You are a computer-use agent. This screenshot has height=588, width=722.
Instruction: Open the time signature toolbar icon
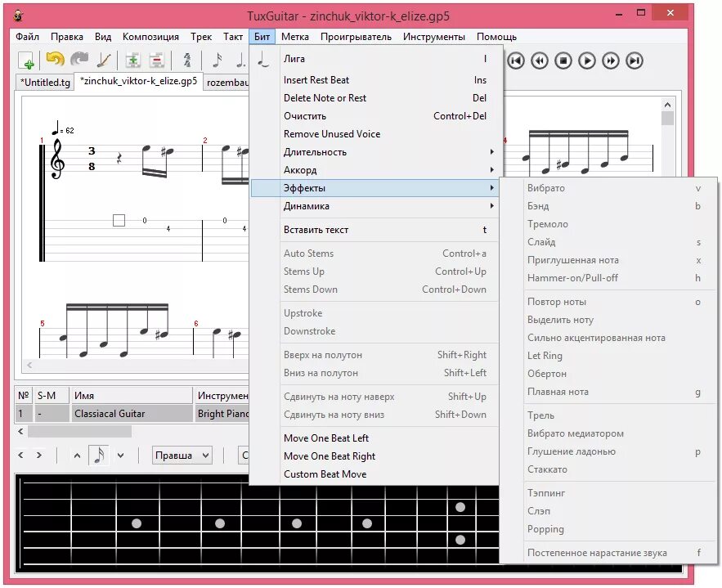pos(187,61)
